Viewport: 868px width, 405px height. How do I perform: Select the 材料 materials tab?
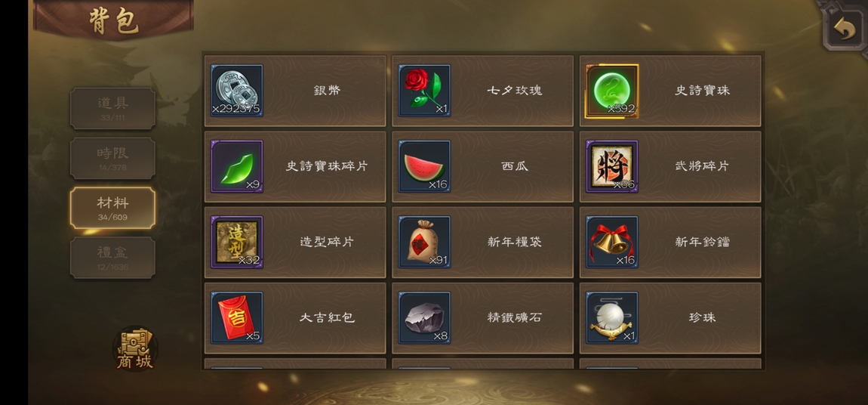pyautogui.click(x=112, y=208)
